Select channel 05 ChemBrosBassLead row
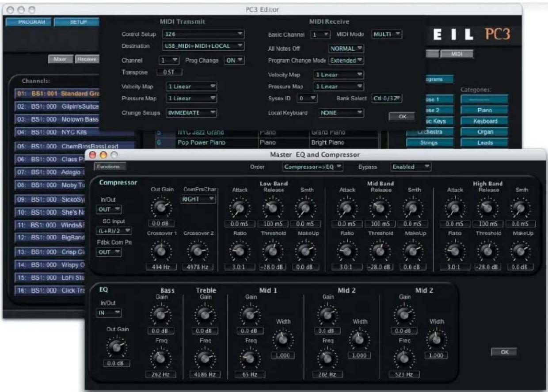548x392 pixels. 74,146
